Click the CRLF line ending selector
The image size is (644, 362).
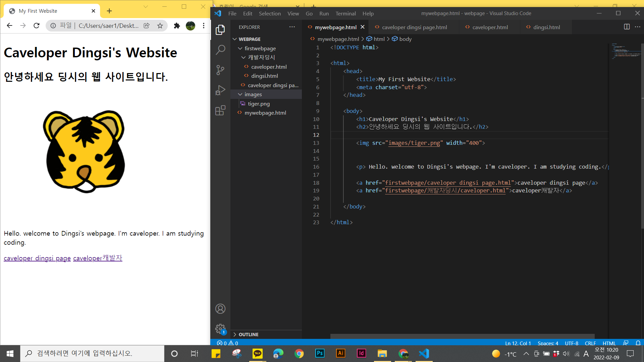pyautogui.click(x=590, y=343)
